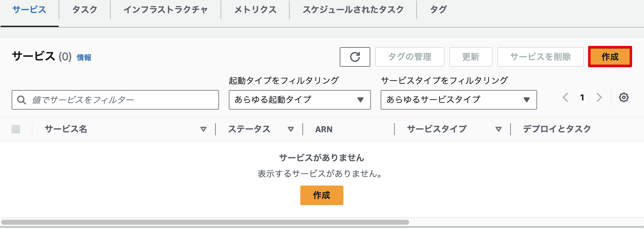
Task: Open あらゆる起動タイプ dropdown
Action: 300,100
